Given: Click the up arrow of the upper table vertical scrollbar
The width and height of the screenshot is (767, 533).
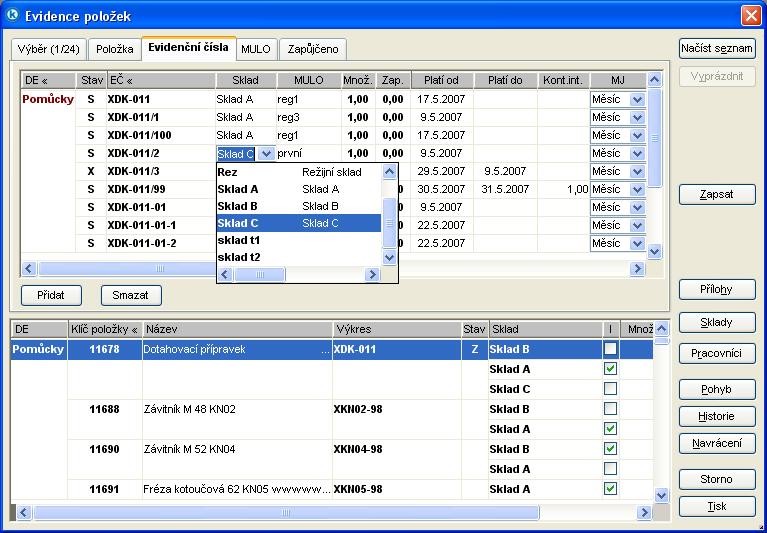Looking at the screenshot, I should (x=654, y=80).
